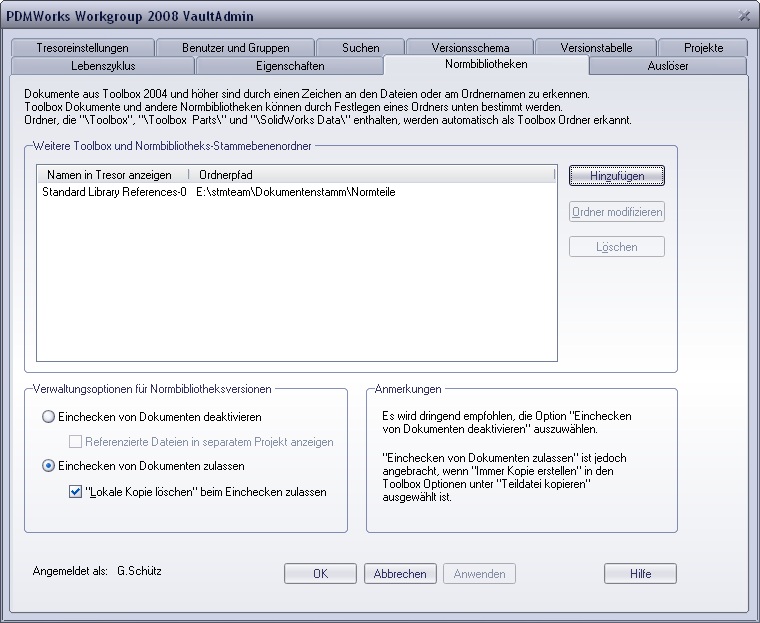Screen dimensions: 760x623
Task: Open the Lebenszyklus tab
Action: (x=103, y=66)
